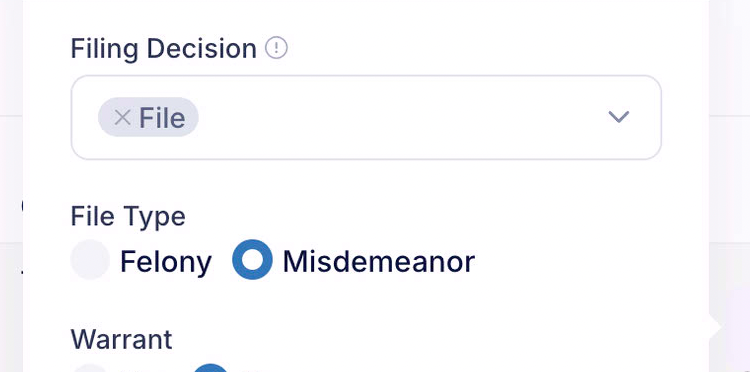Open the Filing Decision combo box

click(366, 117)
